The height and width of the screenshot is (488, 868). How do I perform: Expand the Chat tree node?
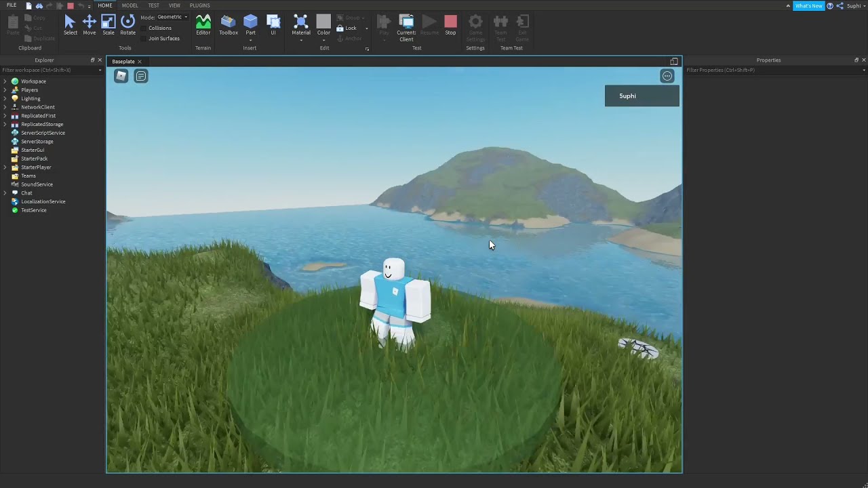tap(5, 193)
